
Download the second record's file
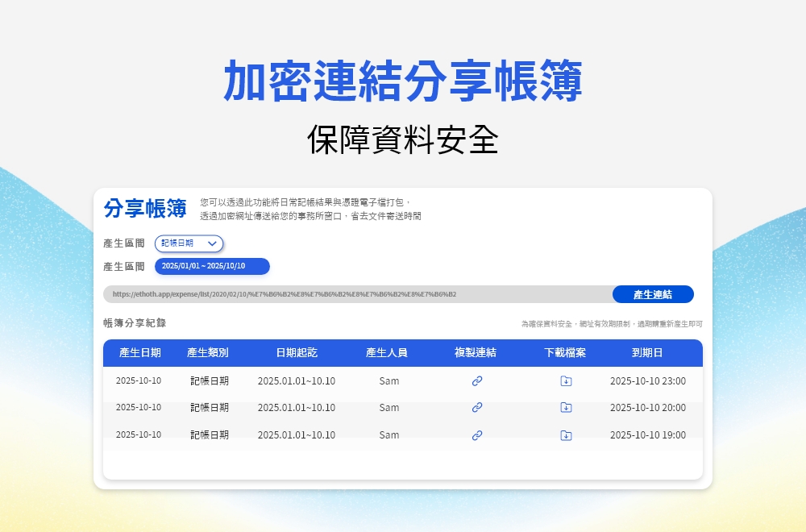point(565,408)
